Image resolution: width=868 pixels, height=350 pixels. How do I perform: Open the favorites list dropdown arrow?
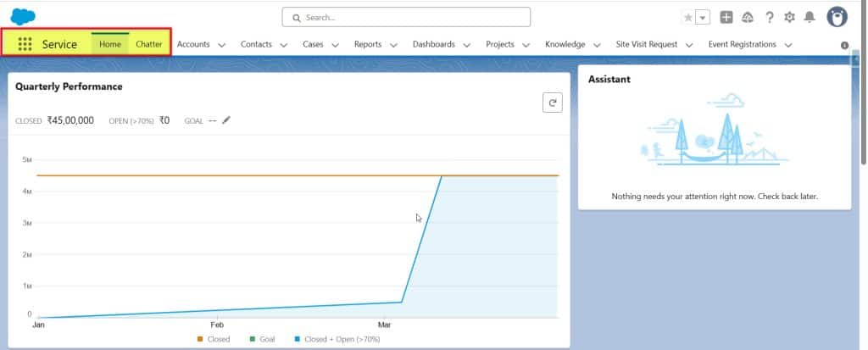pyautogui.click(x=703, y=18)
